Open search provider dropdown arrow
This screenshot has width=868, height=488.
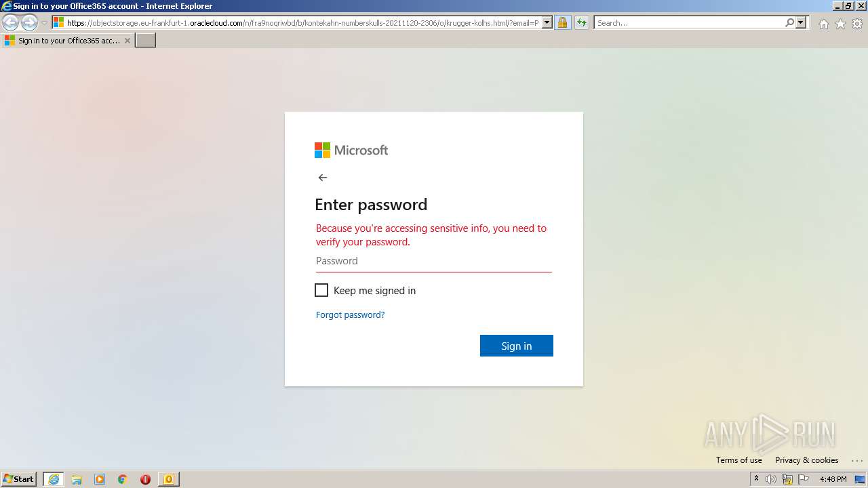[801, 23]
